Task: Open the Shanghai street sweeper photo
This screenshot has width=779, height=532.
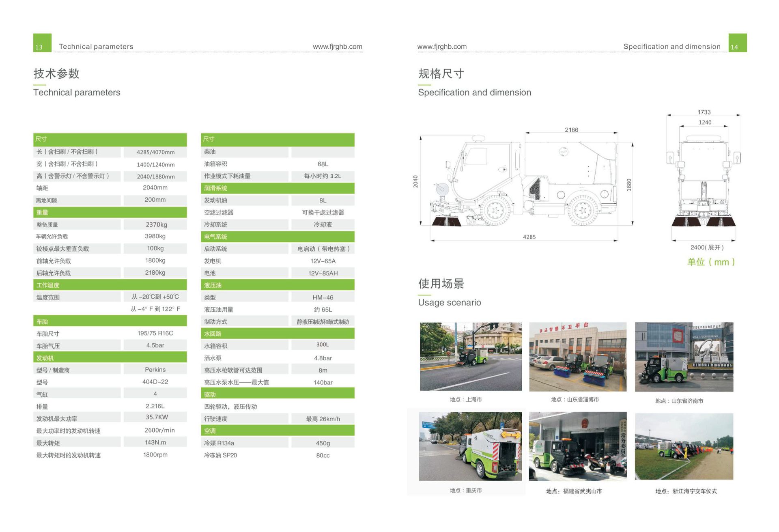Action: (471, 357)
